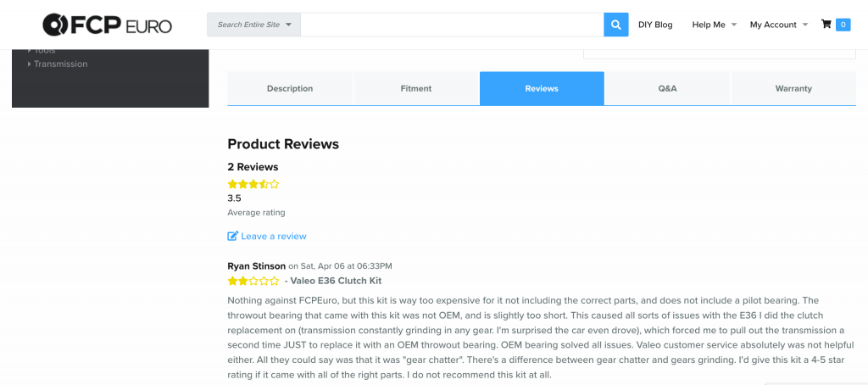The height and width of the screenshot is (385, 868).
Task: Expand the Transmission category
Action: click(x=60, y=64)
